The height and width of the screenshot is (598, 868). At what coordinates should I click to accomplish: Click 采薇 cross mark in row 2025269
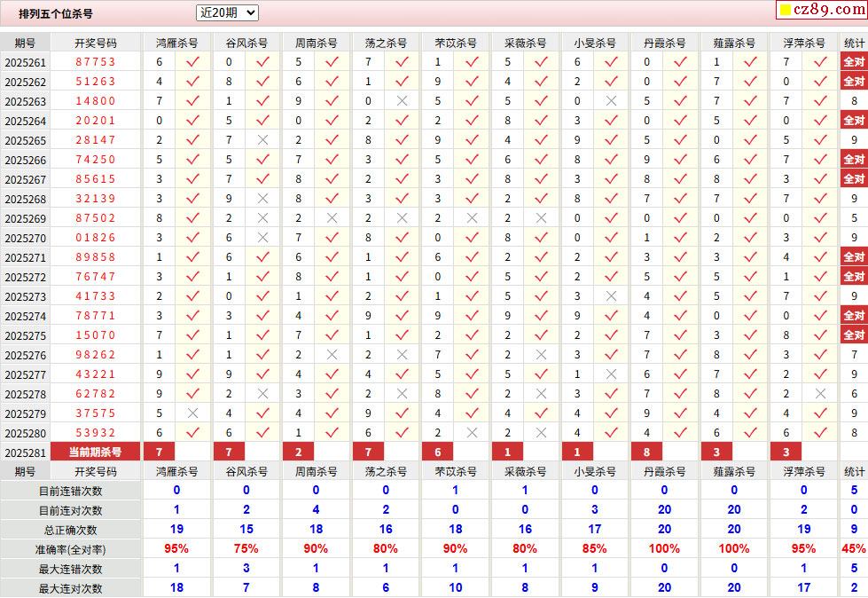(x=542, y=218)
